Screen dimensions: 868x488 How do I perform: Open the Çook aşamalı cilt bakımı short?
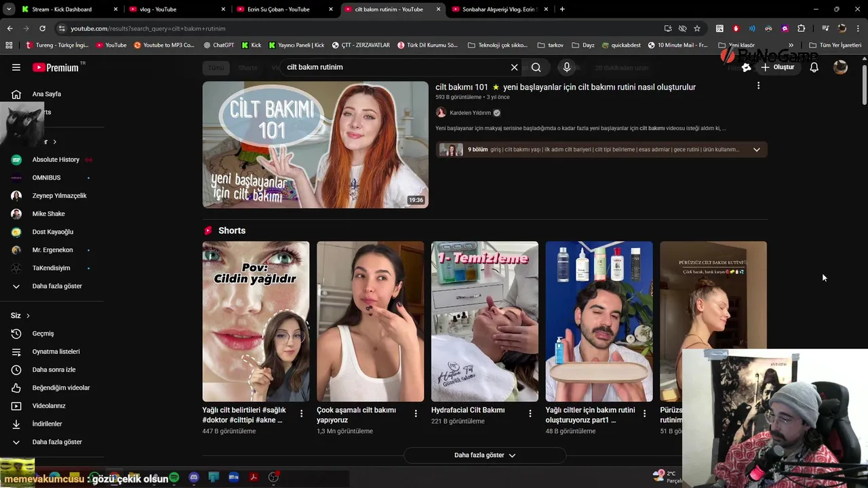[370, 321]
